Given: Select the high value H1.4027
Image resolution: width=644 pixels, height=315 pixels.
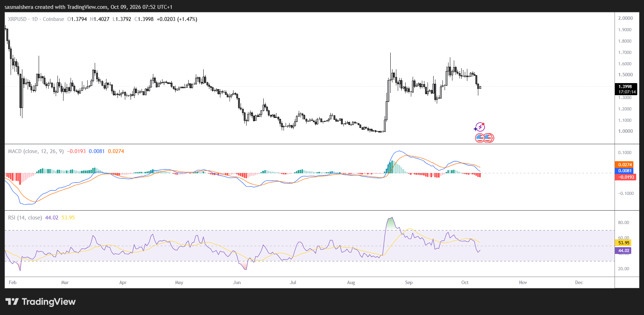Looking at the screenshot, I should point(100,19).
